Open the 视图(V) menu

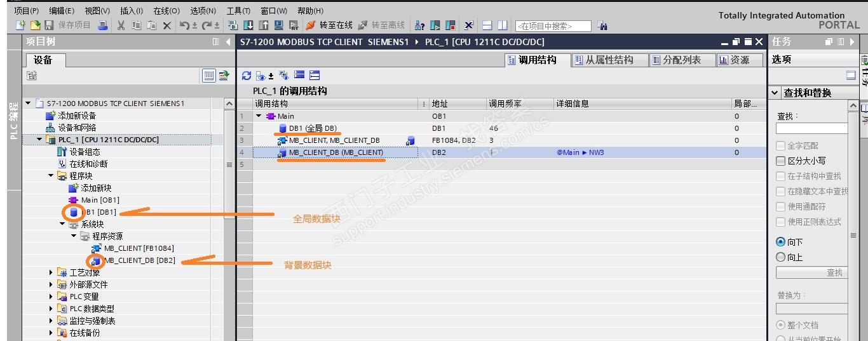point(97,11)
